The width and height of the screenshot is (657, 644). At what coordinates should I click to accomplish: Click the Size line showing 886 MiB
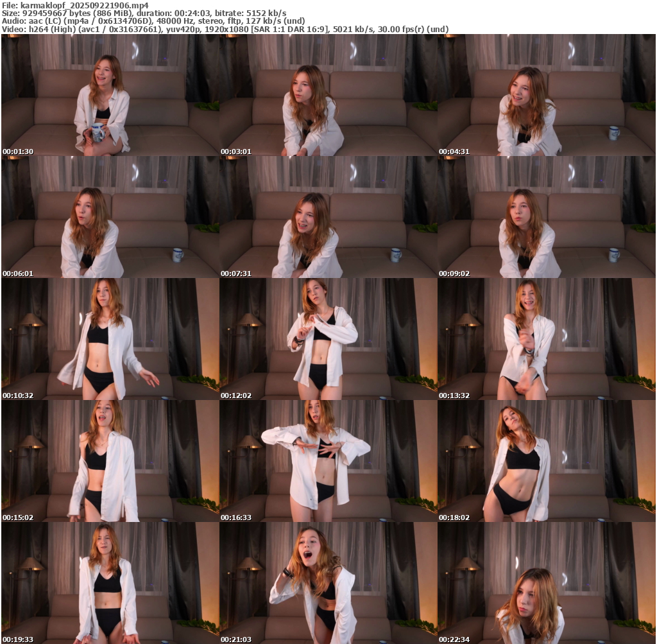coord(144,13)
